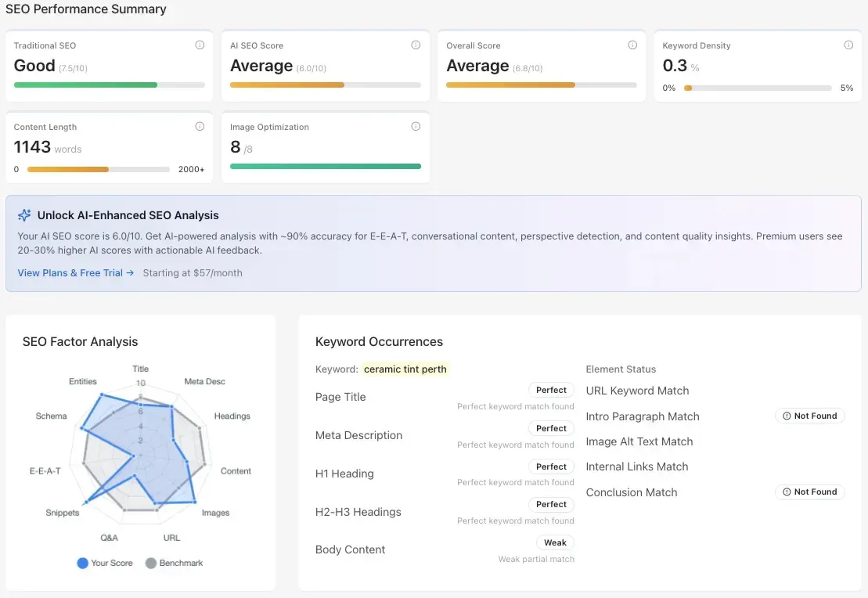
Task: Click the Perfect badge for H2-H3 Headings
Action: pyautogui.click(x=551, y=504)
